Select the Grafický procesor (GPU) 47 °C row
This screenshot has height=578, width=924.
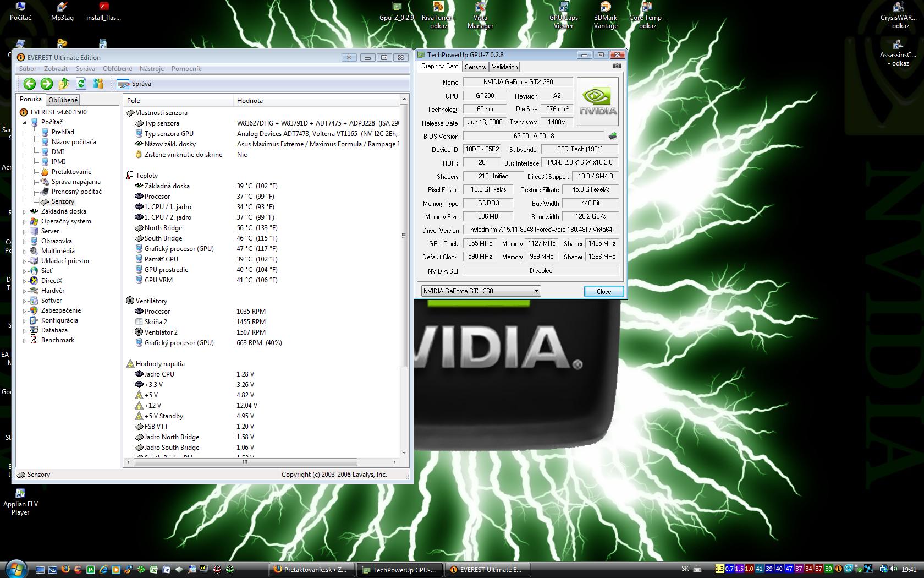(x=262, y=249)
